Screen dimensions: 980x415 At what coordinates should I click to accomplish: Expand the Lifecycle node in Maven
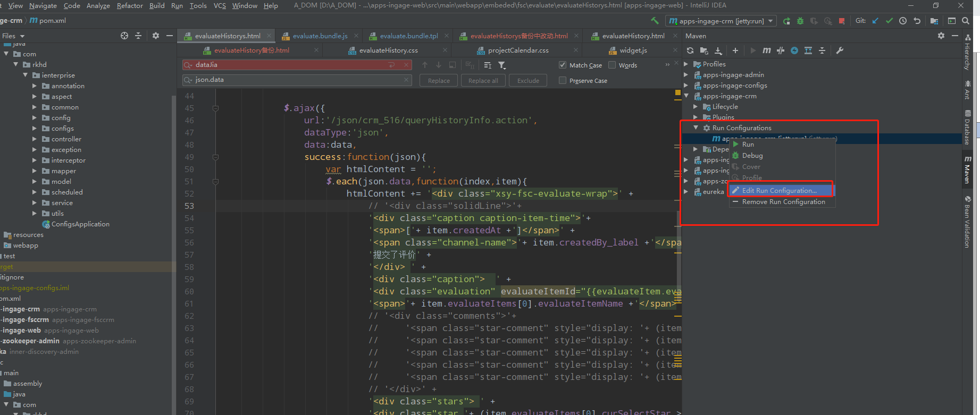(x=696, y=107)
